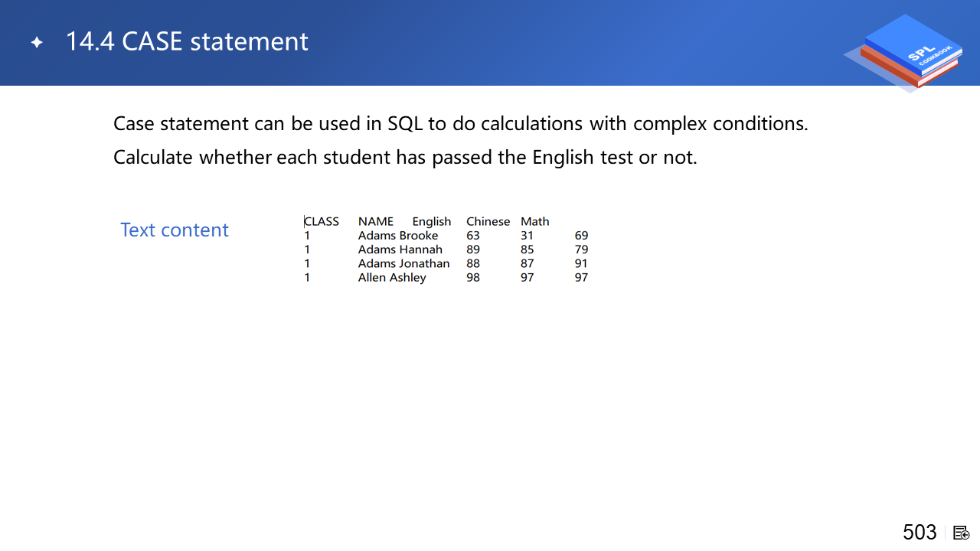The image size is (980, 551).
Task: Select the Adams Hannah row name
Action: [x=400, y=249]
